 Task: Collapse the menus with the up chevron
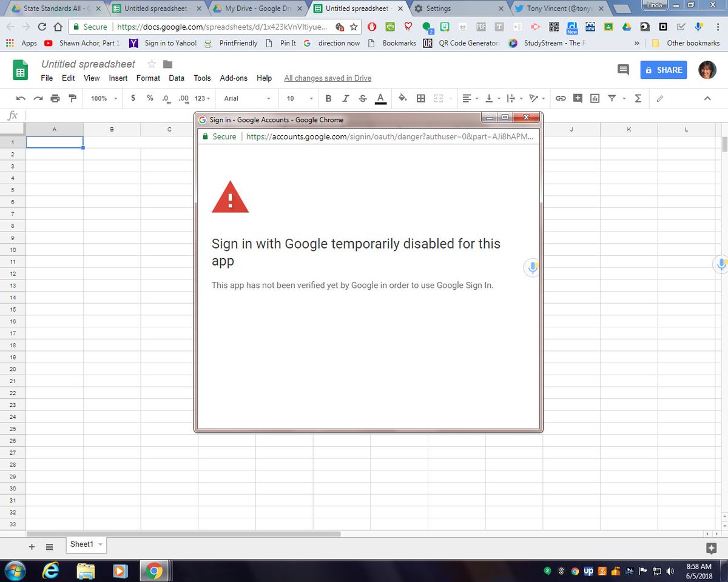[x=707, y=98]
